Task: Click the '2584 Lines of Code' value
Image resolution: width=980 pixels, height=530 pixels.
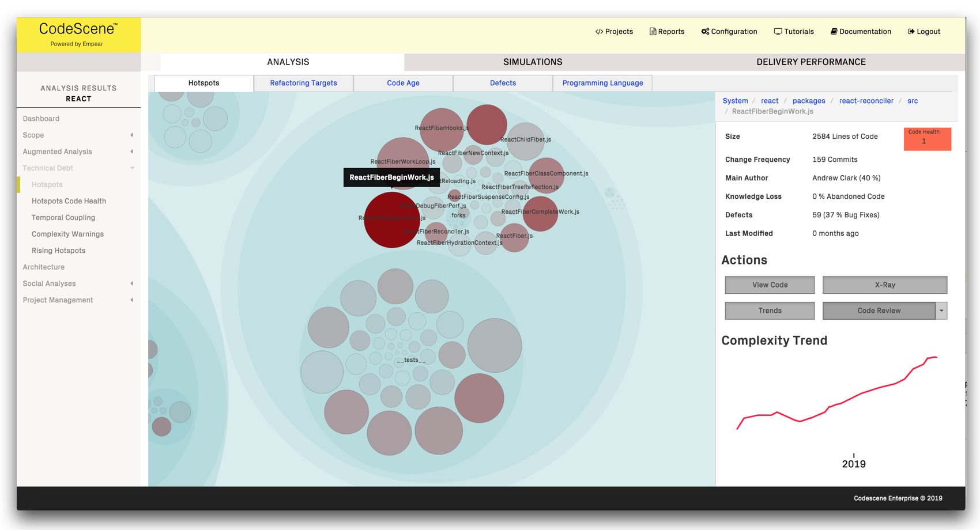Action: [845, 137]
